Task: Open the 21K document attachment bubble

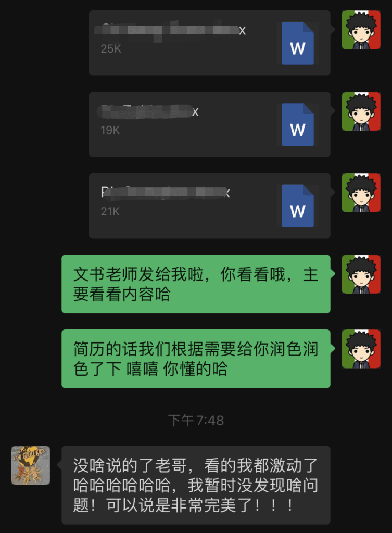Action: click(x=209, y=206)
